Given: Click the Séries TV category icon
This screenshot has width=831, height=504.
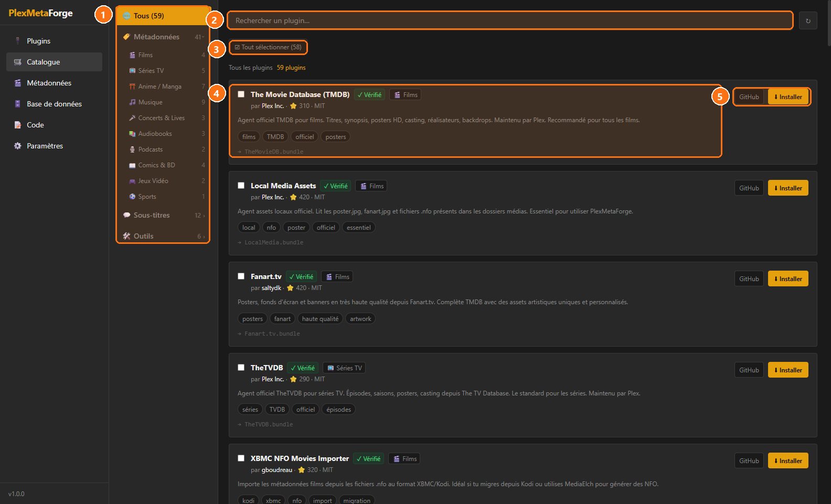Looking at the screenshot, I should point(133,71).
